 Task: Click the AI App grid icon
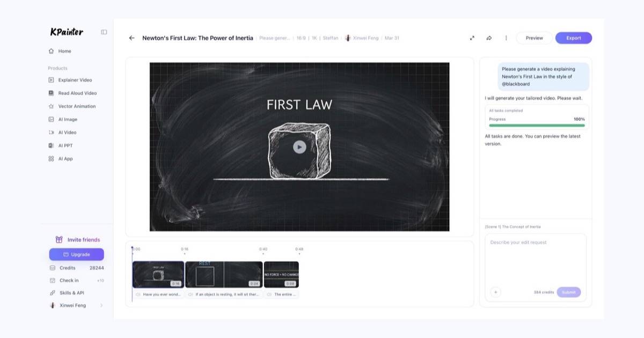coord(51,159)
